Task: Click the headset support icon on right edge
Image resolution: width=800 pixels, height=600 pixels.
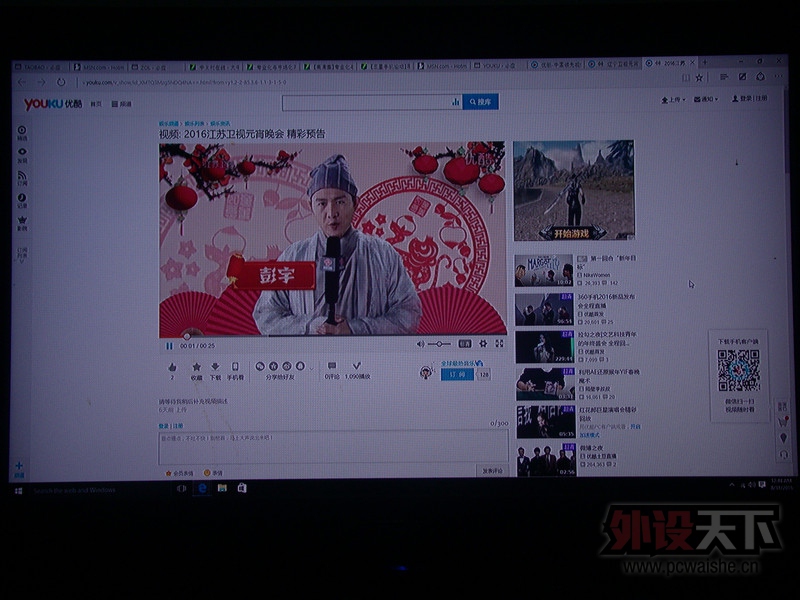Action: click(x=784, y=454)
